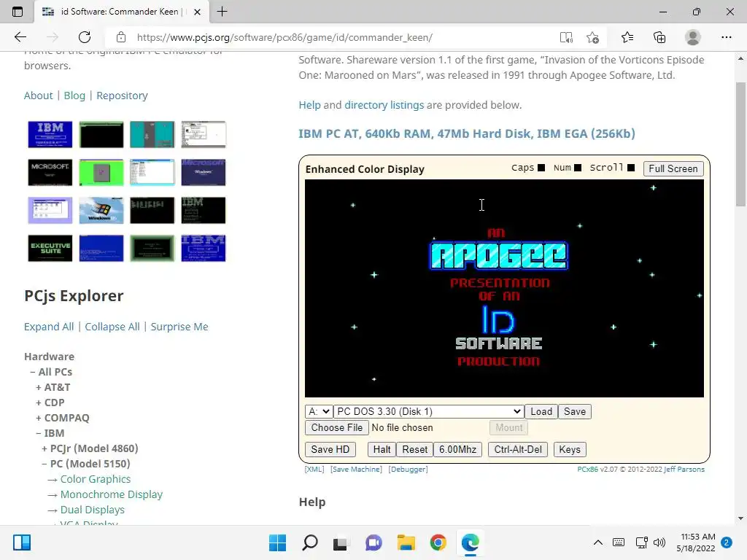
Task: Click the 6.00Mhz speed button
Action: 457,449
